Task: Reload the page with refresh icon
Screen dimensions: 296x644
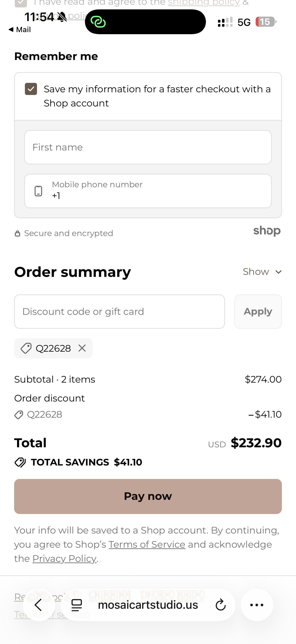Action: (x=220, y=605)
